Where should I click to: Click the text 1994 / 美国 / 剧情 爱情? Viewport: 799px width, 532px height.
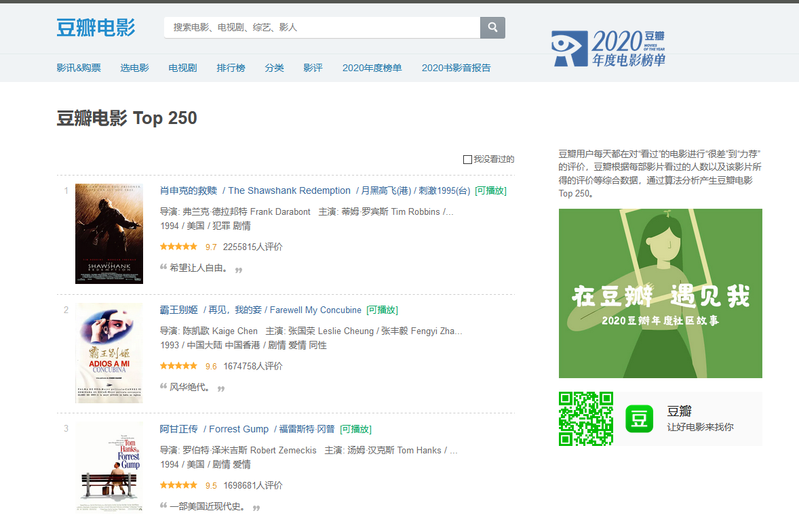pyautogui.click(x=206, y=464)
